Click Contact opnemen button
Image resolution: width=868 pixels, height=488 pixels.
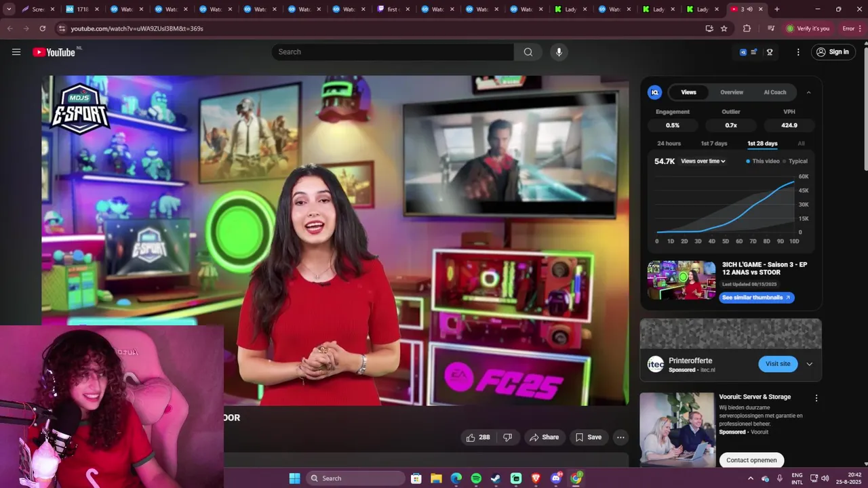coord(751,460)
